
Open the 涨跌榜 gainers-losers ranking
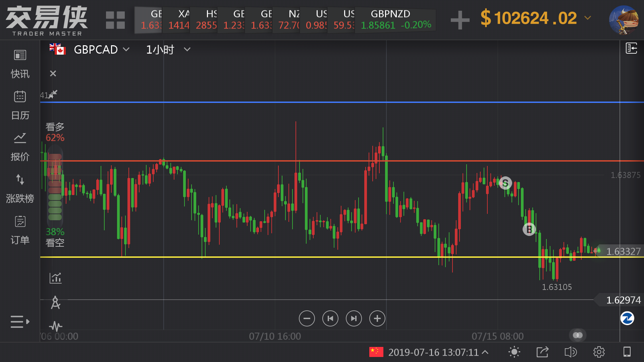point(20,188)
